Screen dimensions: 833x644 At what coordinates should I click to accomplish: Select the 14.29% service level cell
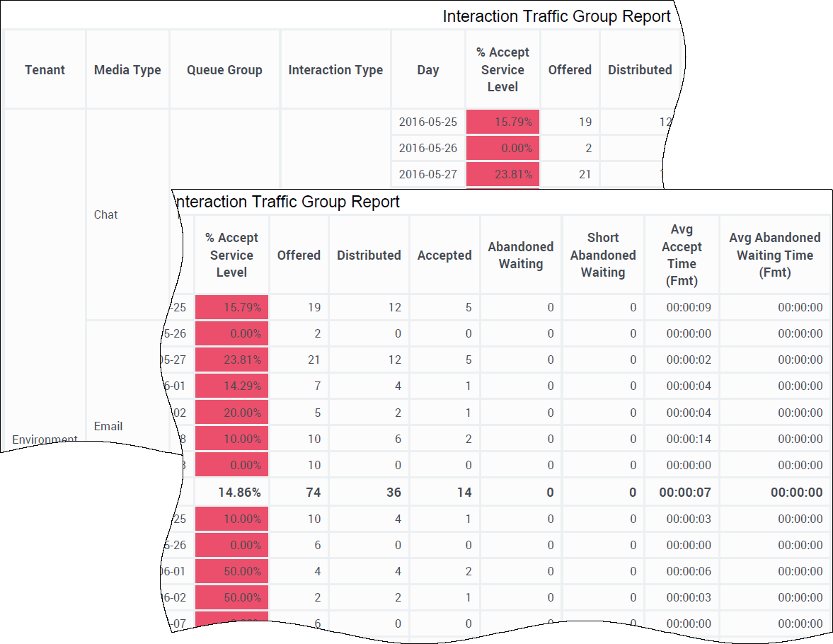coord(231,386)
